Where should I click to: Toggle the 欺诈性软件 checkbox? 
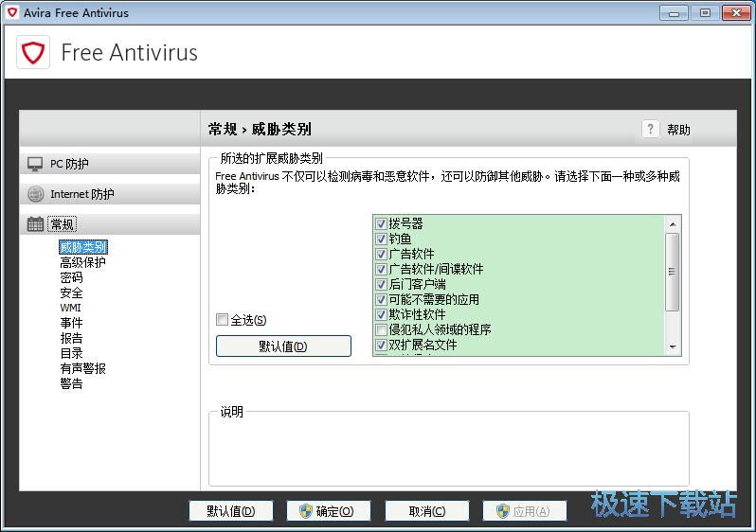click(381, 314)
